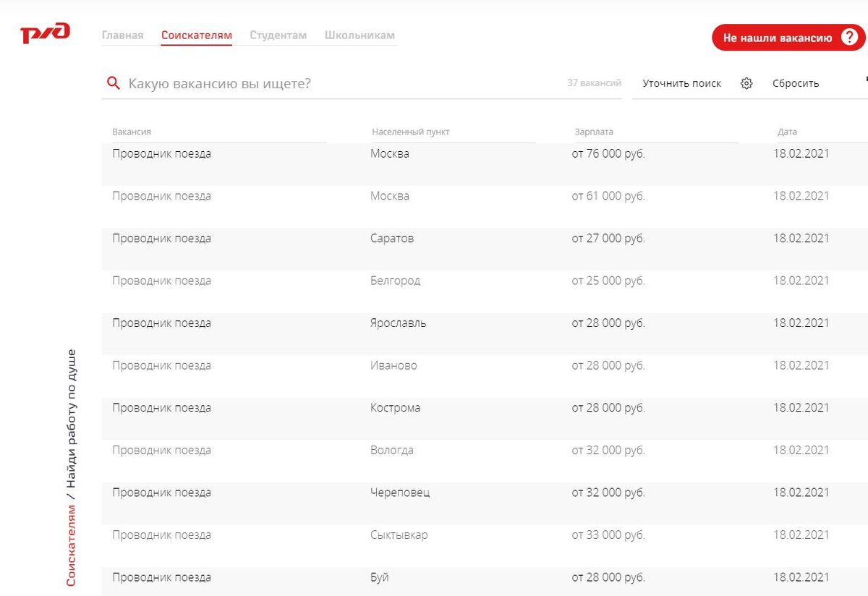This screenshot has width=868, height=596.
Task: Open Проводник поезда vacancy in Ярославль row
Action: click(161, 323)
